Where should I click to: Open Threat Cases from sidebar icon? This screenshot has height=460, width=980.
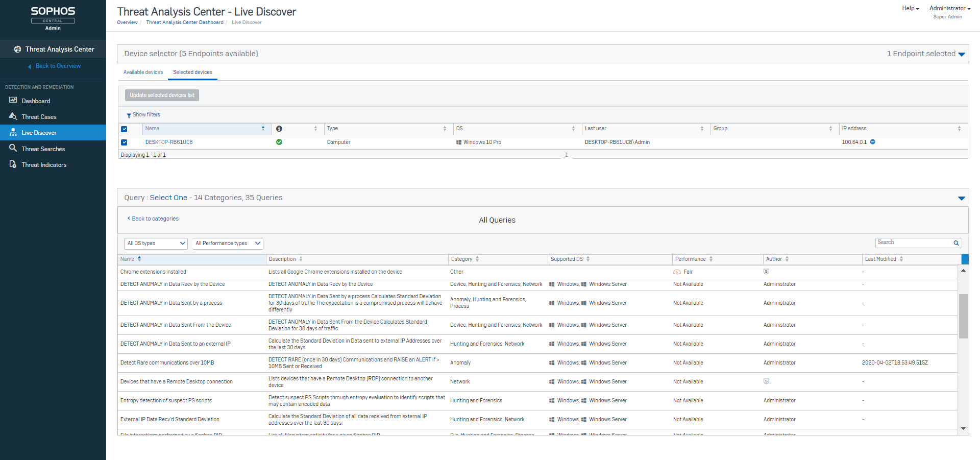coord(13,116)
